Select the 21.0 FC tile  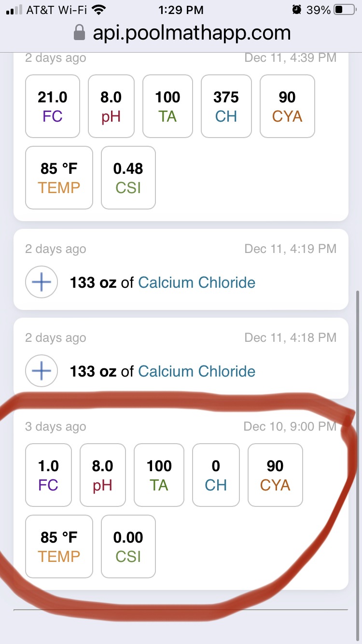pos(53,106)
